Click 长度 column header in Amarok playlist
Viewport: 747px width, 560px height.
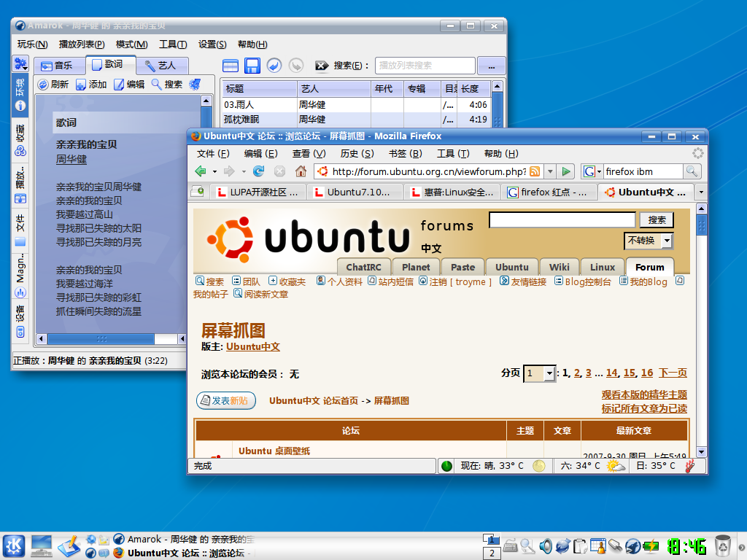point(474,88)
